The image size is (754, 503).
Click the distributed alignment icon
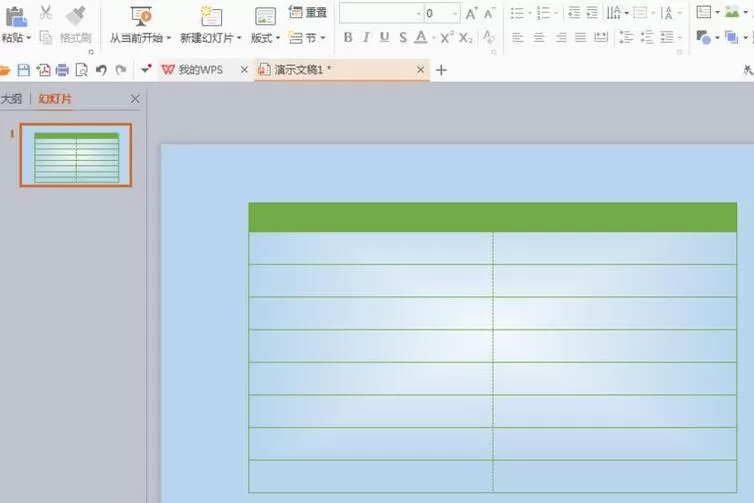601,38
